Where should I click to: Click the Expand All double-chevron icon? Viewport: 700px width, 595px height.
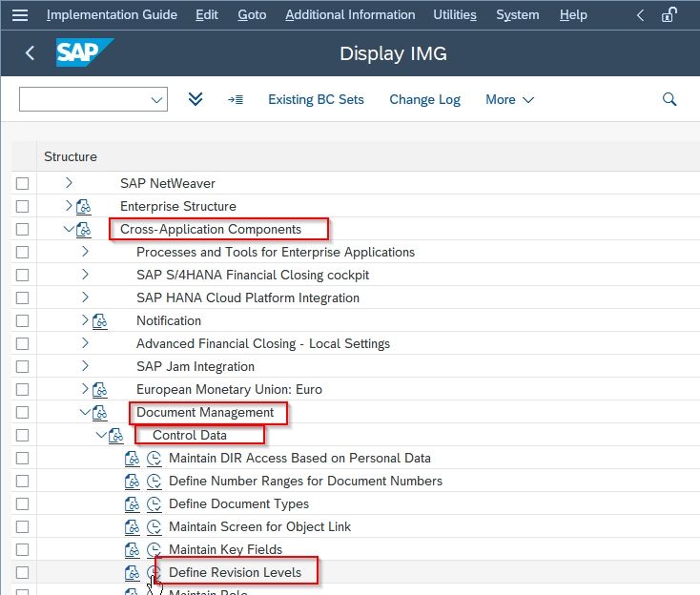[196, 99]
